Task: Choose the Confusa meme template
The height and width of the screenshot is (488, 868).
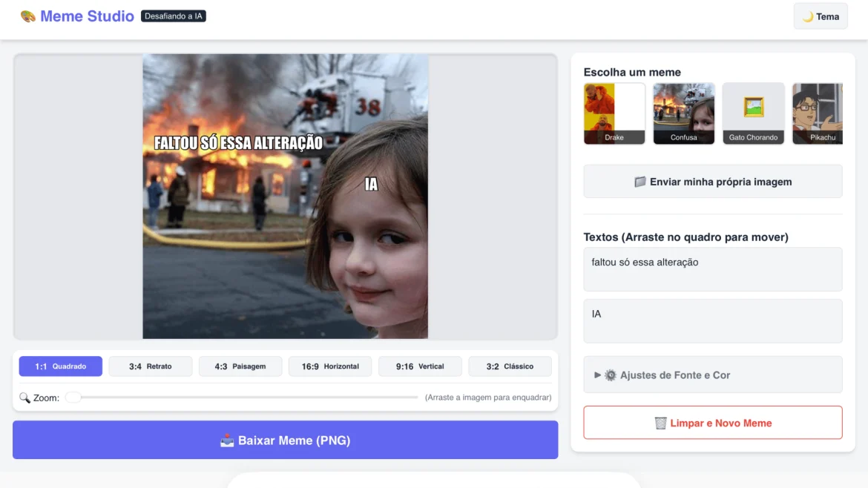Action: 684,113
